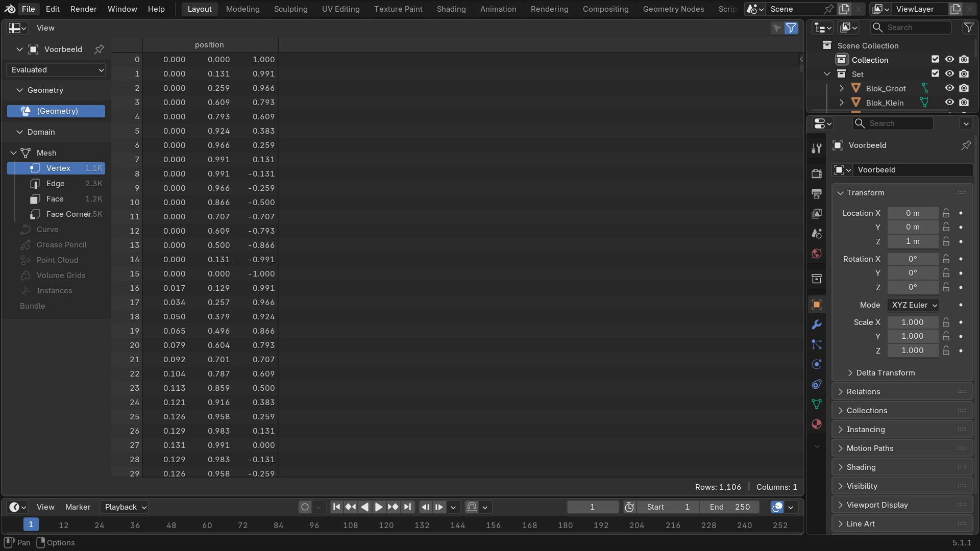The image size is (980, 551).
Task: Select the Edge domain row
Action: click(x=56, y=184)
